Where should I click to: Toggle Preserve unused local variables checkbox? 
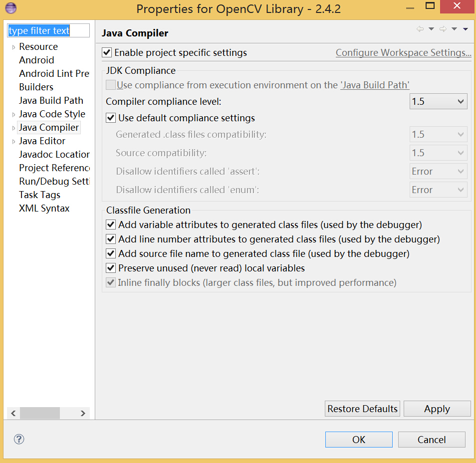coord(111,268)
